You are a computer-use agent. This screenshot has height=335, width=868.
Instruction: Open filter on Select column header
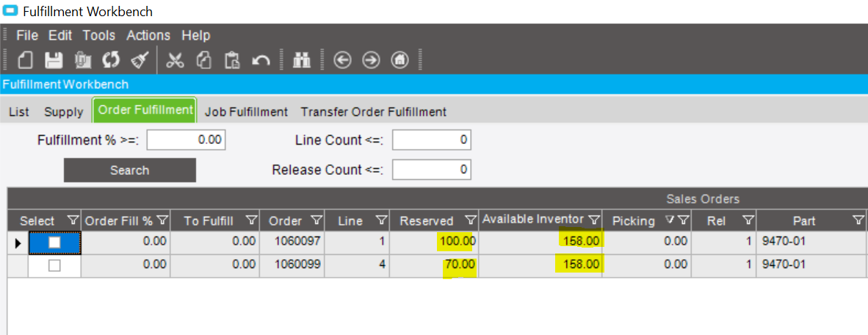[73, 221]
